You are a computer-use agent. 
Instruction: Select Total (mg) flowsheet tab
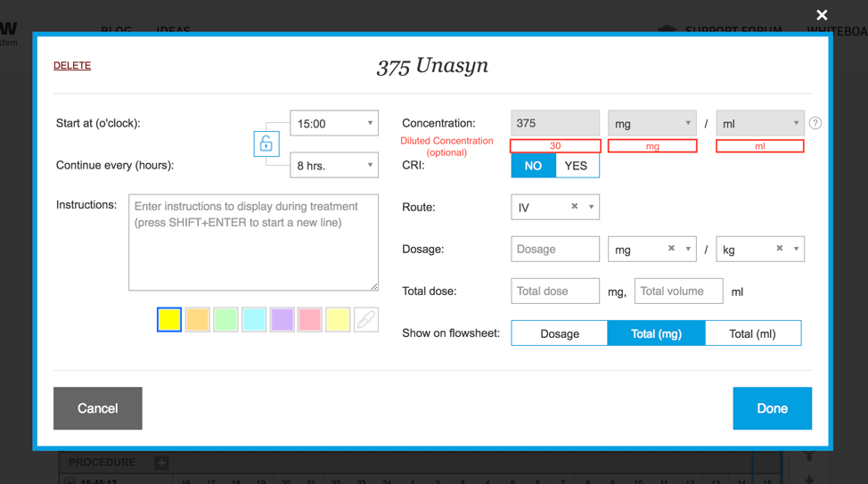tap(656, 333)
